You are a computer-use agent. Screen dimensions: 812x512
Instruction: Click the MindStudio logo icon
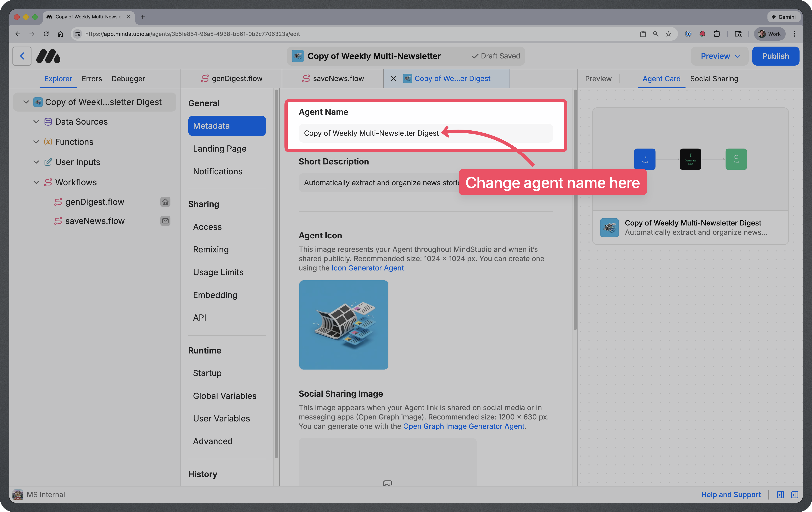point(48,56)
